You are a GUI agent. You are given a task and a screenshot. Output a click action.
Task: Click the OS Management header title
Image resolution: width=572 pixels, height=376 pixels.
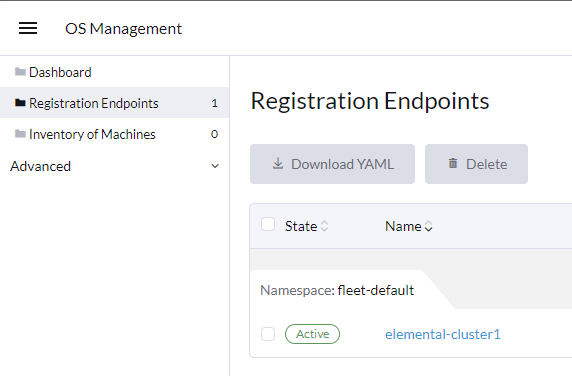pyautogui.click(x=123, y=28)
